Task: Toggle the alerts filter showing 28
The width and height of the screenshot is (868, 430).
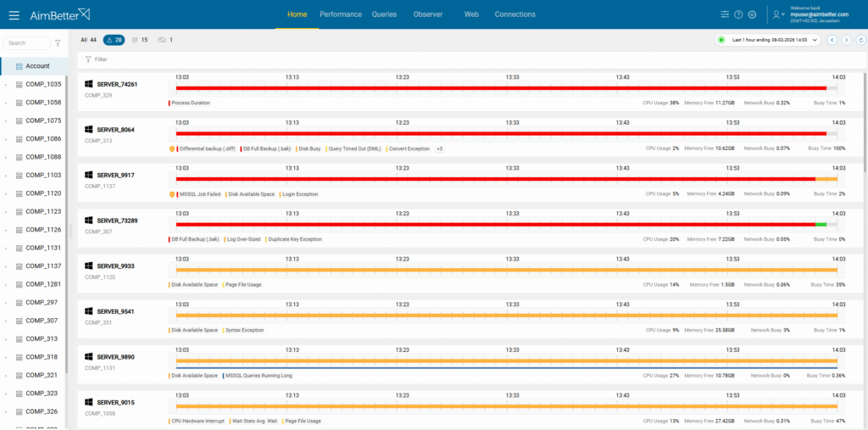Action: pyautogui.click(x=113, y=40)
